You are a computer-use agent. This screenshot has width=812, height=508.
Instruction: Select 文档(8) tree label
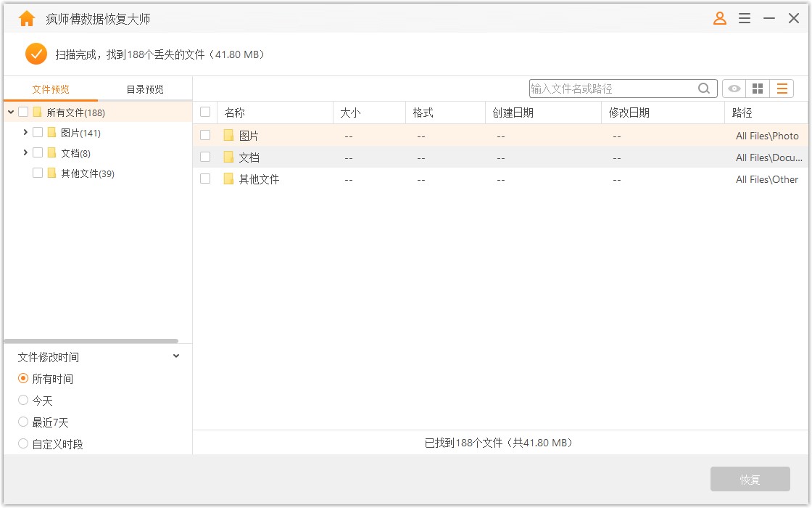click(x=75, y=153)
